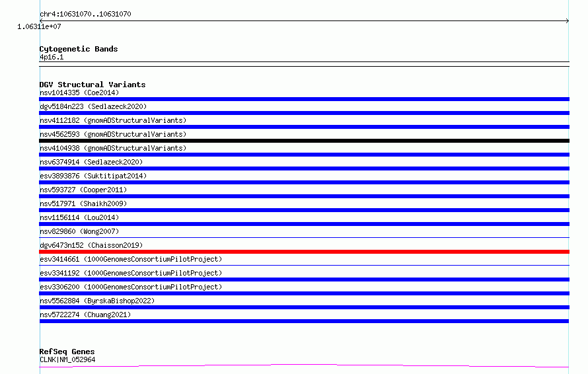Screen dimensions: 588x374
Task: Open variant nsv4112182 gnomAD label
Action: [x=113, y=120]
